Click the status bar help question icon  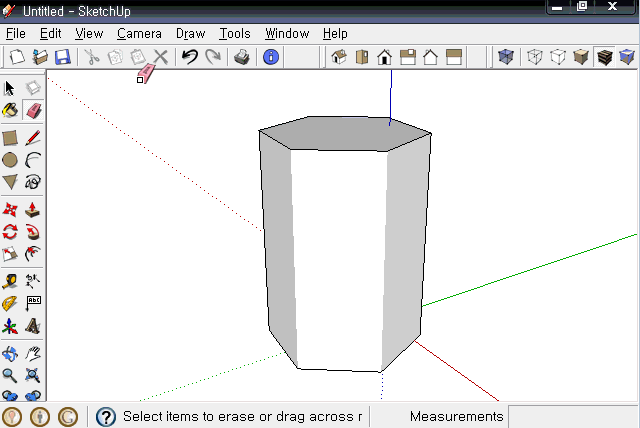[x=106, y=417]
